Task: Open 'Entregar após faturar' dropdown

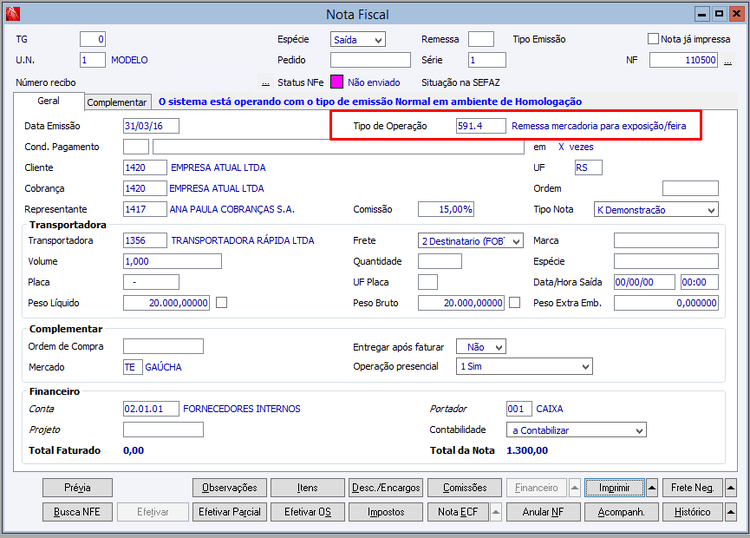Action: click(x=481, y=347)
